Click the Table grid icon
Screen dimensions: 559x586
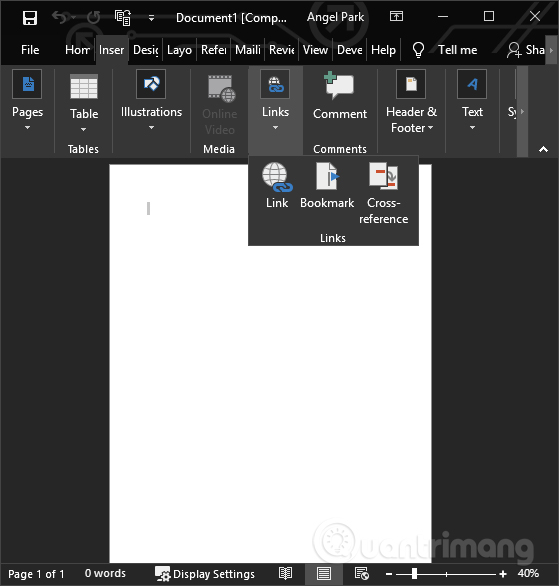coord(84,86)
